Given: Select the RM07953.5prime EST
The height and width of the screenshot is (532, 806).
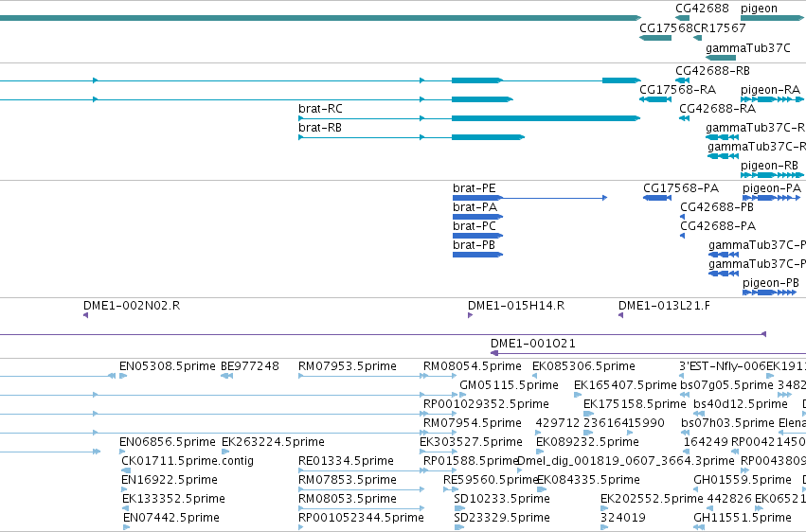Looking at the screenshot, I should tap(363, 377).
